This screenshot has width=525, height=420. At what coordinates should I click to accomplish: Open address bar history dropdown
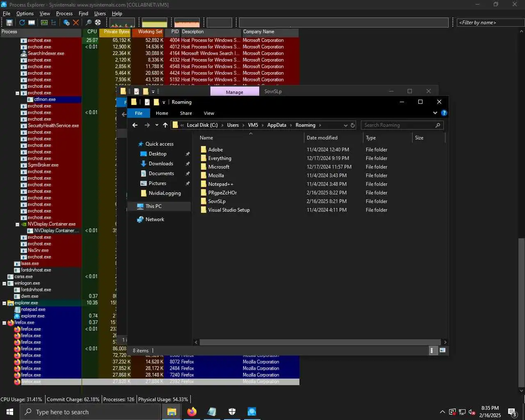[x=345, y=125]
